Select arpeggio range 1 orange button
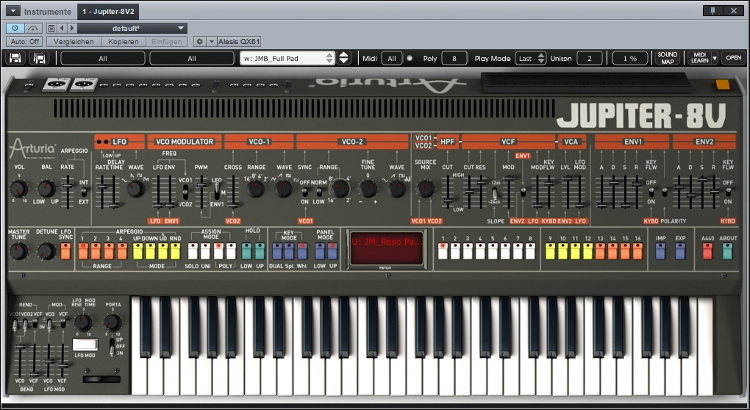This screenshot has height=410, width=750. [83, 251]
